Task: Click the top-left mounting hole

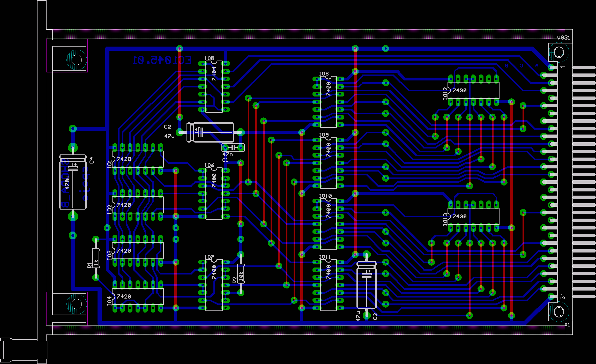Action: pos(77,60)
